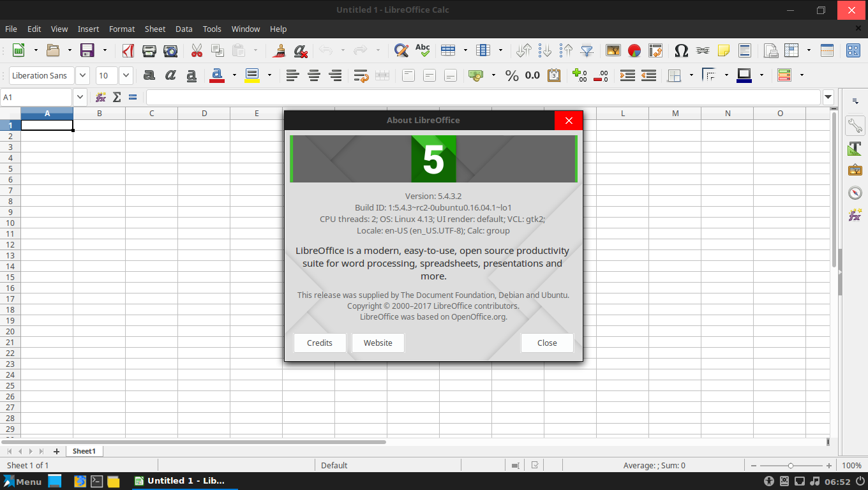Expand Borders dropdown arrow
Image resolution: width=868 pixels, height=490 pixels.
(691, 75)
